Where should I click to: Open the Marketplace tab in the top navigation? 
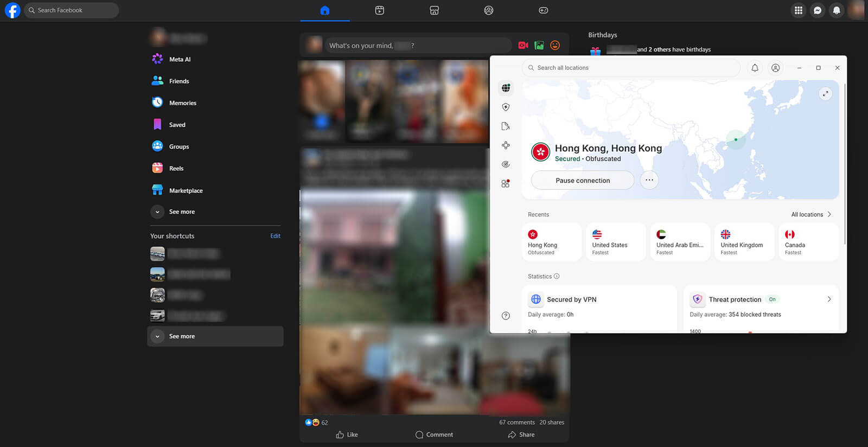tap(434, 10)
